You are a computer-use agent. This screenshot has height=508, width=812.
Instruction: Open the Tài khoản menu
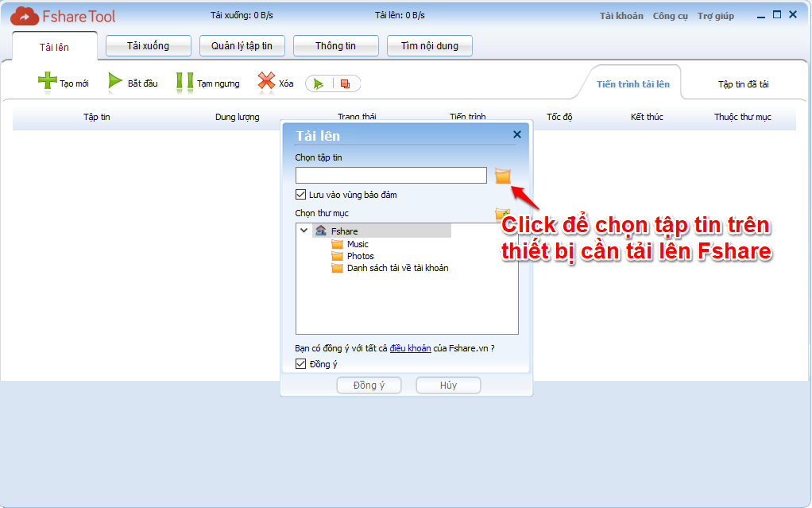(621, 16)
